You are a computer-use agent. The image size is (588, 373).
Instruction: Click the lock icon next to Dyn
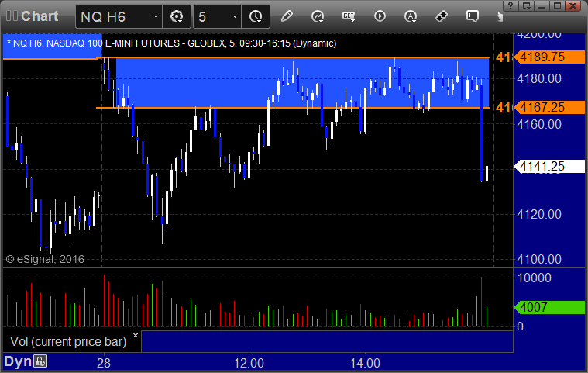(x=40, y=361)
